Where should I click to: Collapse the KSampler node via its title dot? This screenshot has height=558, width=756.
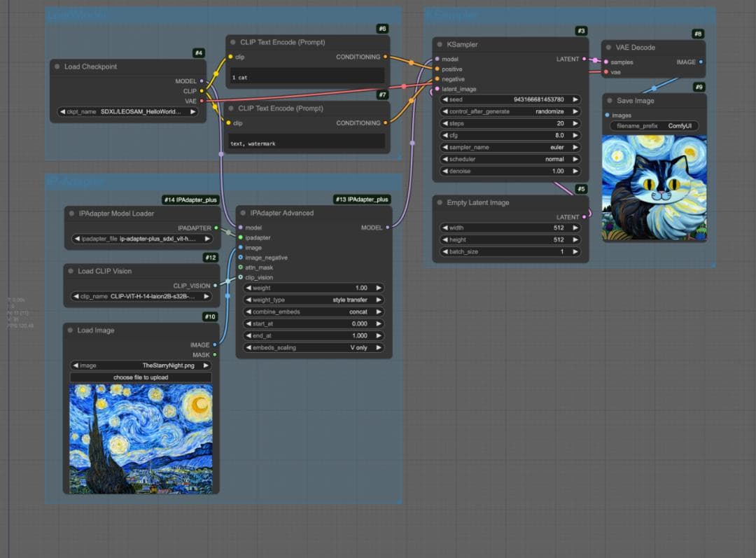[x=440, y=44]
